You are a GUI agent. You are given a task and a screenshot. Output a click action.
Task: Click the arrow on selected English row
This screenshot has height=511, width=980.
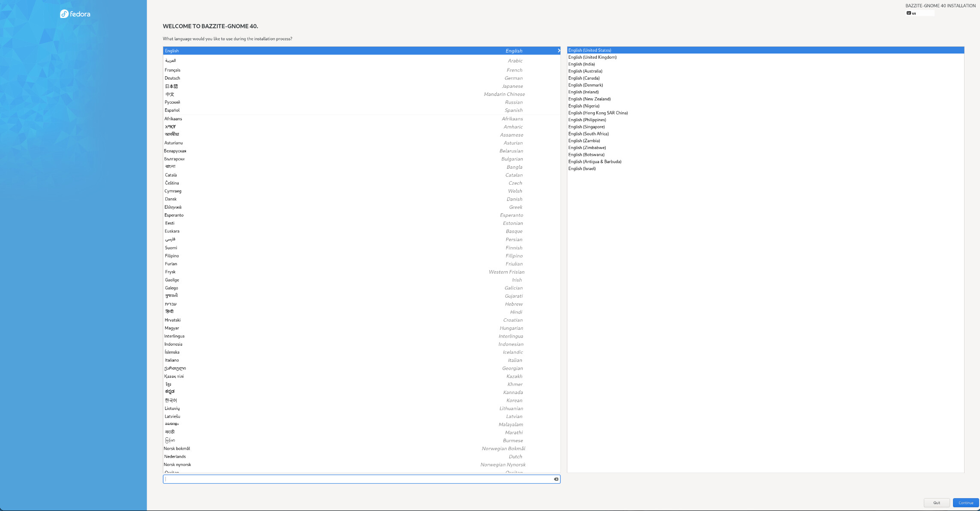pos(558,51)
